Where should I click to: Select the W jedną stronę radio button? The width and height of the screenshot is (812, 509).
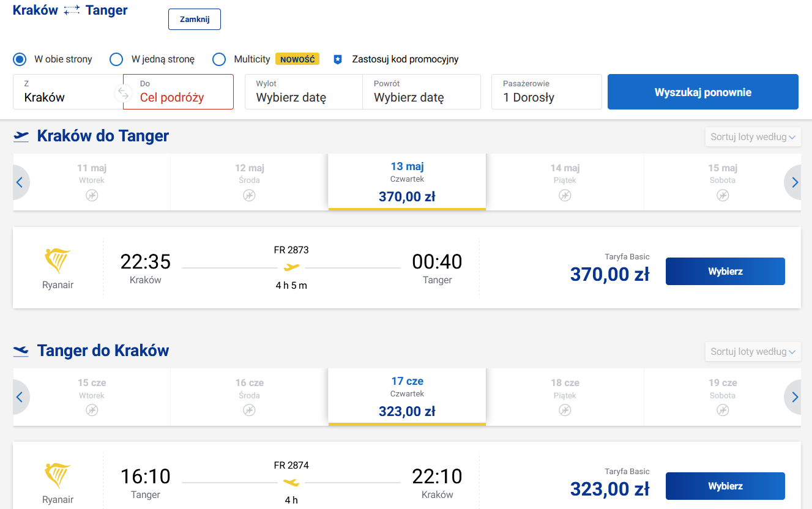116,59
